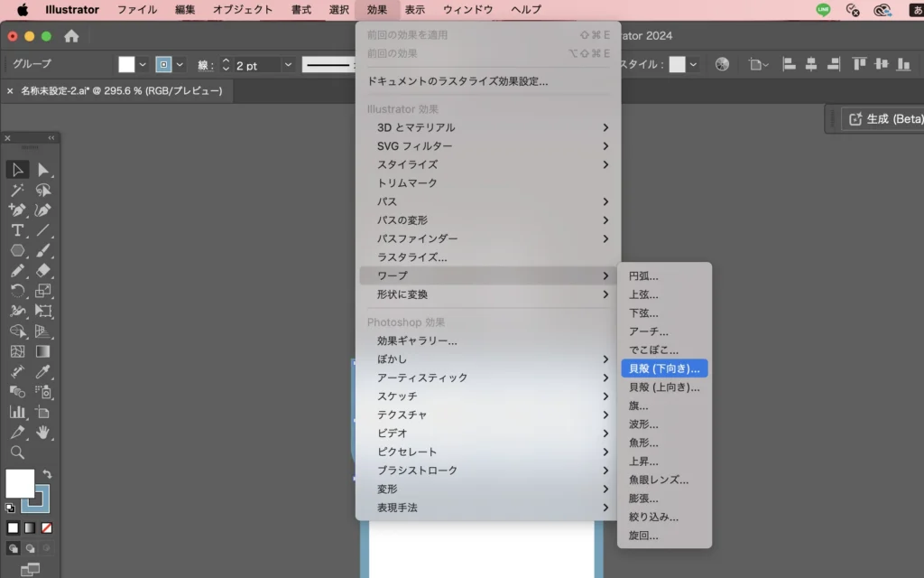Select the Direct Selection tool (white arrow)

(42, 170)
